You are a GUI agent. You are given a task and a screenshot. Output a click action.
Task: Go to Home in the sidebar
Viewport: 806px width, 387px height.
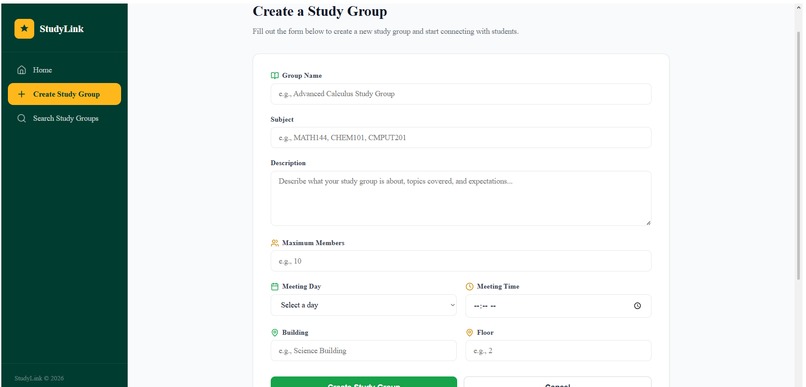pos(64,70)
